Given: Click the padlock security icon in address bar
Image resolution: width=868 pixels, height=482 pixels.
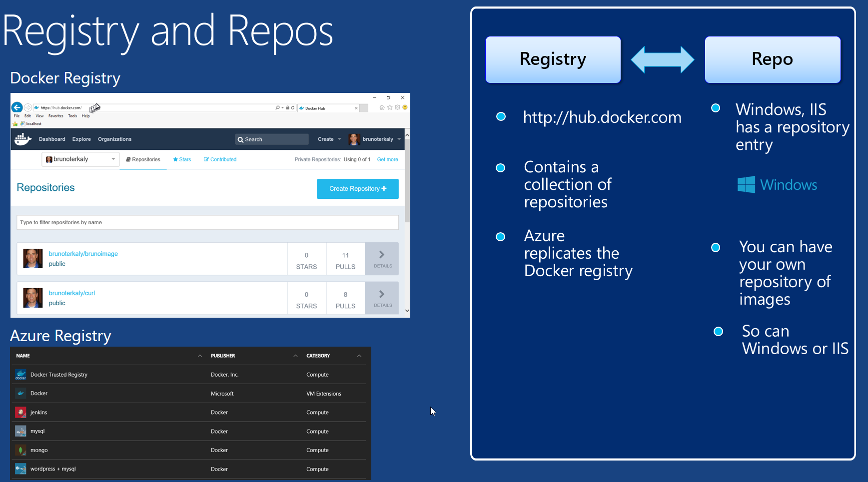Looking at the screenshot, I should tap(288, 108).
